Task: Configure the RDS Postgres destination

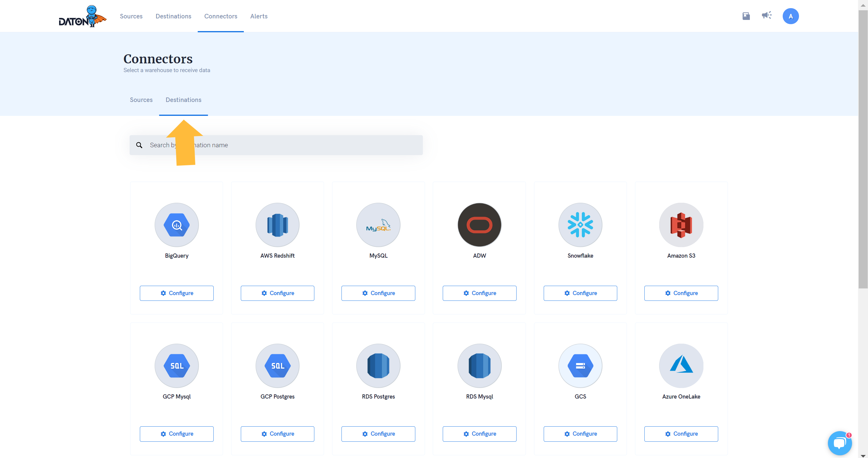Action: tap(378, 433)
